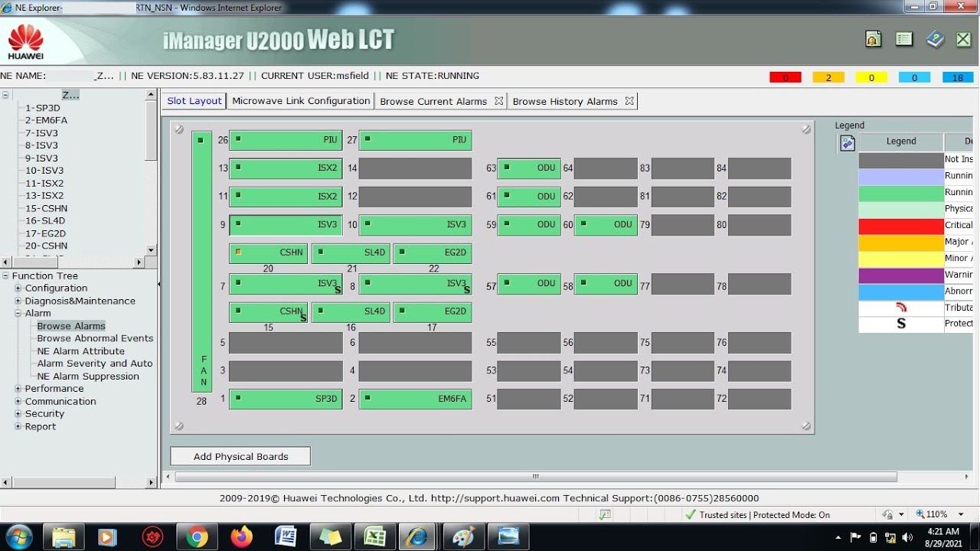Switch to Browse History Alarms tab
Viewport: 980px width, 551px height.
565,101
